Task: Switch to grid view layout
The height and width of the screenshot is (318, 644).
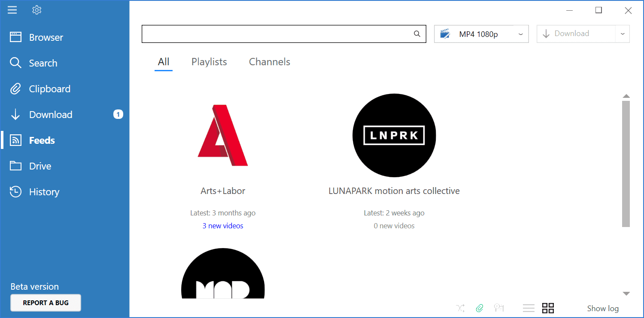Action: pos(548,308)
